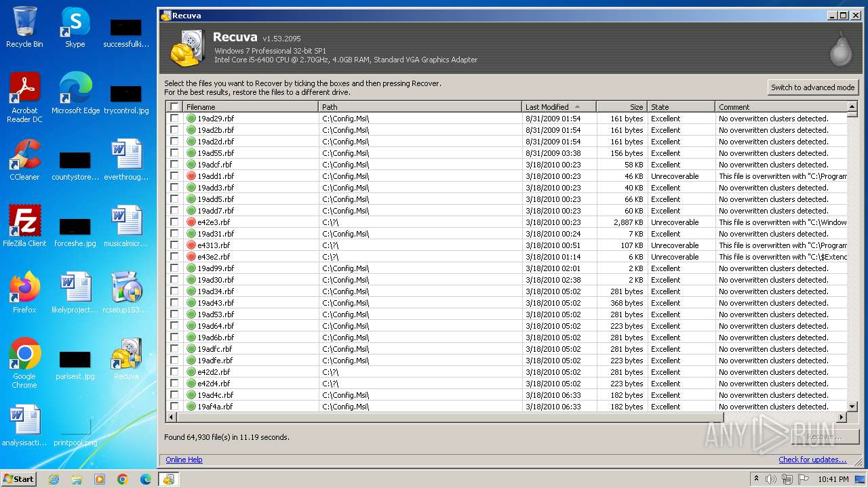
Task: Sort by the Filename column header
Action: click(x=250, y=107)
